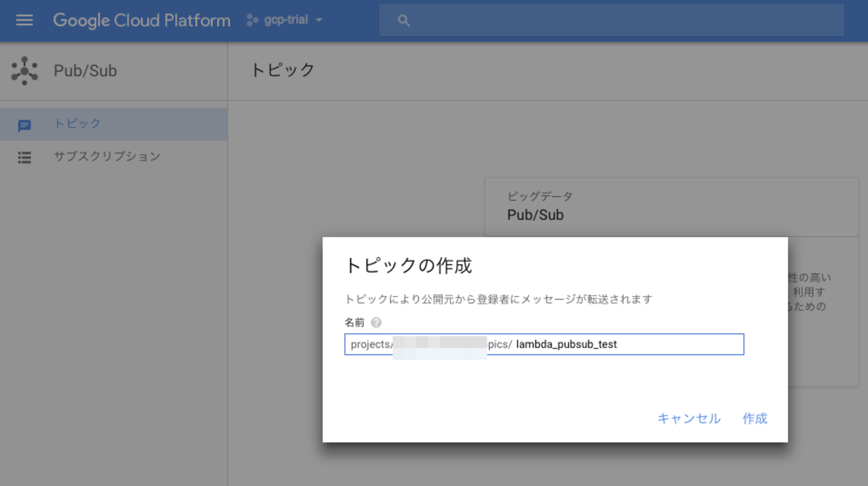Image resolution: width=868 pixels, height=486 pixels.
Task: Click the project selector dots icon
Action: 252,20
